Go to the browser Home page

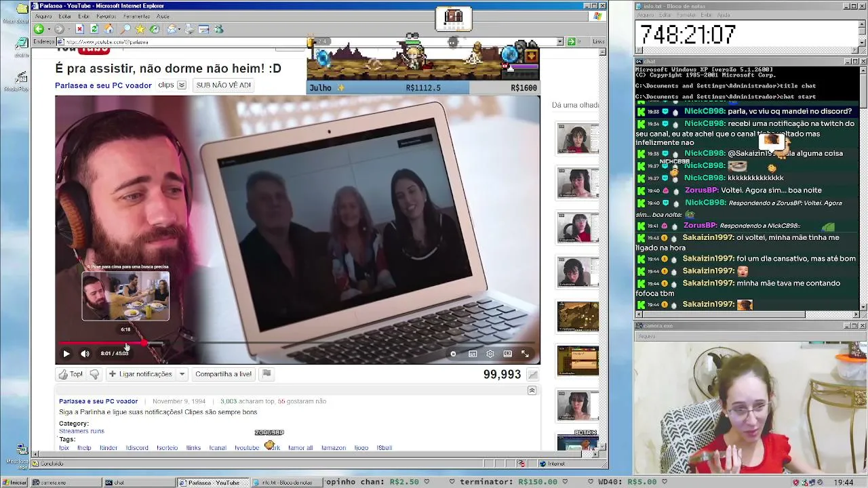[108, 29]
